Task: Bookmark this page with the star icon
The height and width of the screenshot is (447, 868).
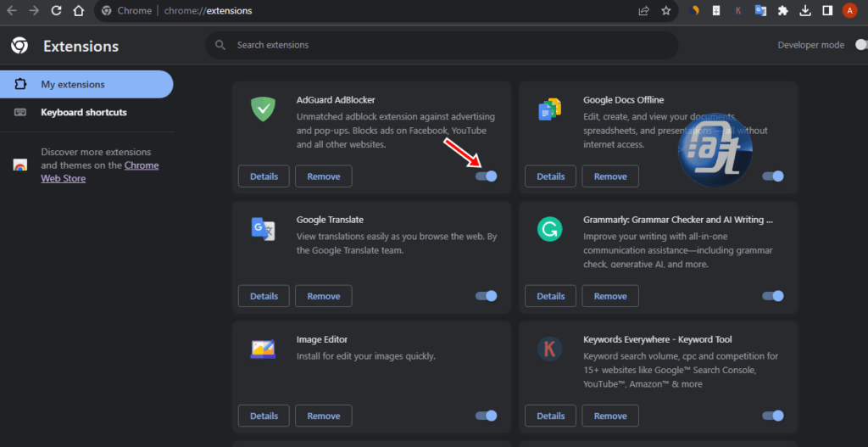Action: click(x=666, y=10)
